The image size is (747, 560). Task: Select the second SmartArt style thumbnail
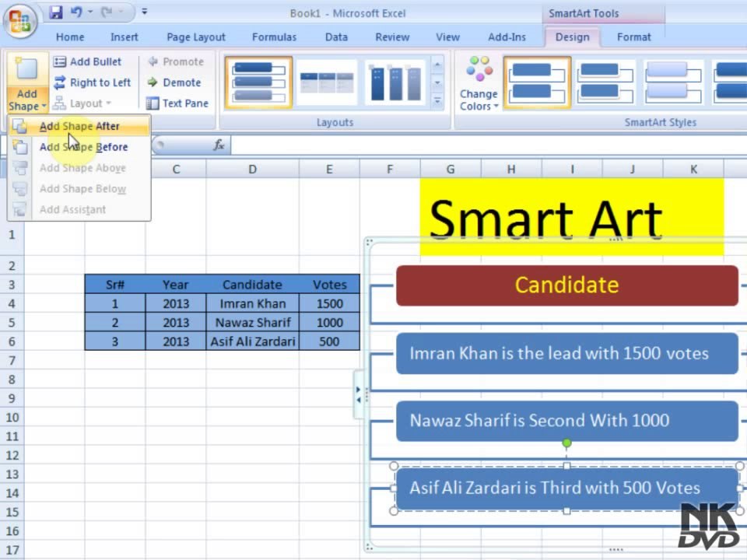[605, 82]
